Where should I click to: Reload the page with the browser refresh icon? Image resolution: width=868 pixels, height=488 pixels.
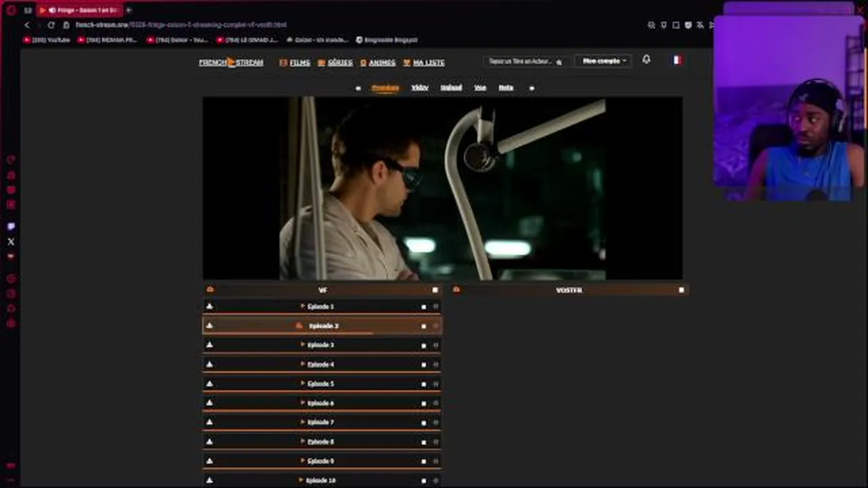(51, 25)
